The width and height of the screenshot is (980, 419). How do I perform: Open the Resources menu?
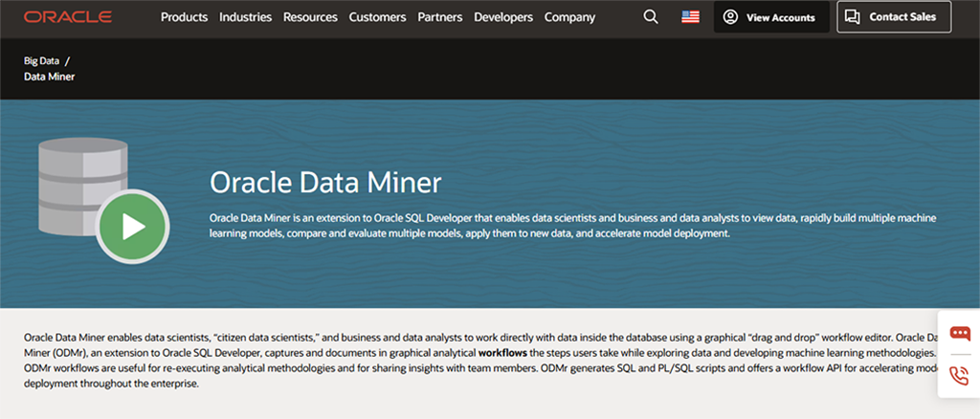pyautogui.click(x=310, y=17)
